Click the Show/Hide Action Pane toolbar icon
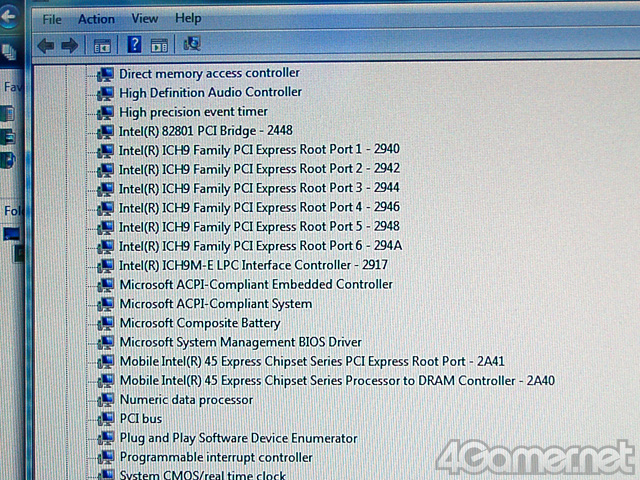Viewport: 640px width, 480px height. 160,45
